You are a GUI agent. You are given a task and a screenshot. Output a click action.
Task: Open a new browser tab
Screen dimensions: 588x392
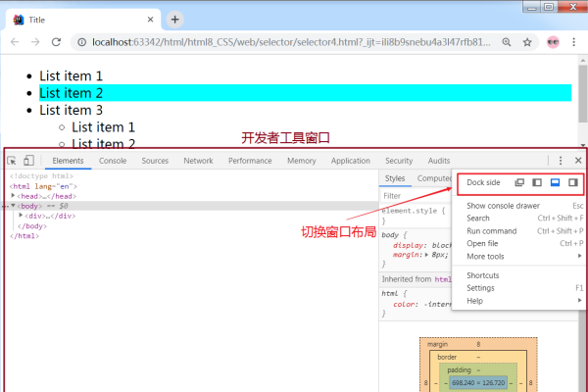[174, 19]
